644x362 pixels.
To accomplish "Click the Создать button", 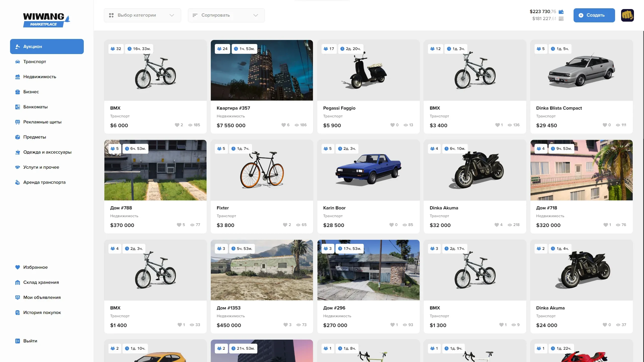I will tap(594, 15).
